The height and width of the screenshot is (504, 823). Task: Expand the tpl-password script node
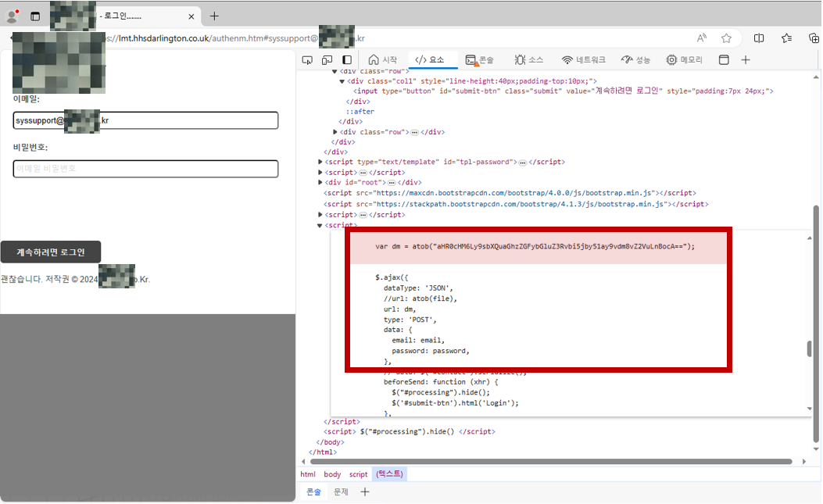click(320, 163)
